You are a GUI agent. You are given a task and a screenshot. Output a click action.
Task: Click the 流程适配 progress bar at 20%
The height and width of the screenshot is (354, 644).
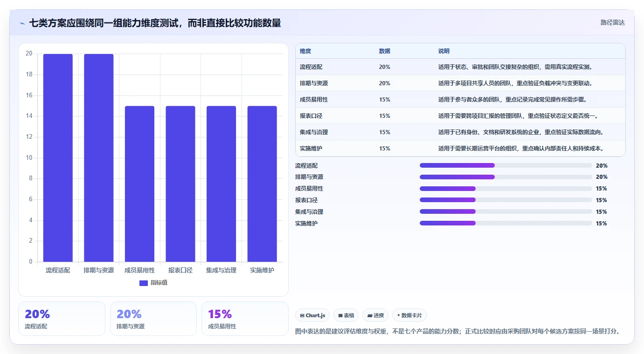tap(506, 165)
